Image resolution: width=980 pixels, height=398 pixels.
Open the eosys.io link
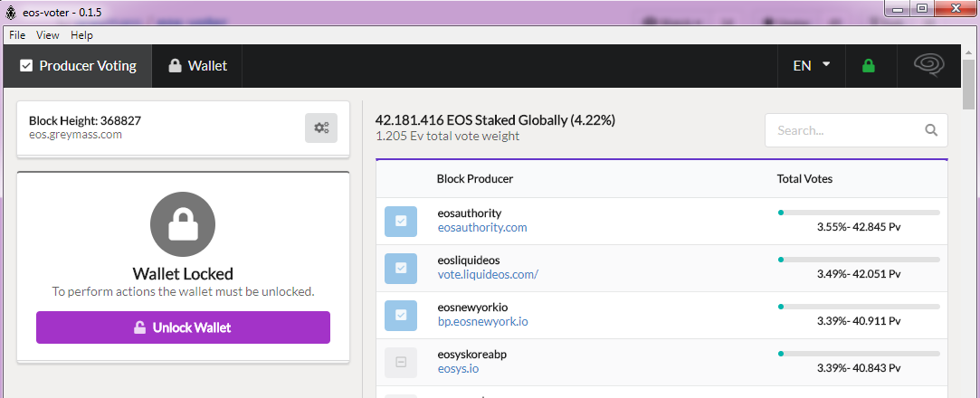point(458,369)
